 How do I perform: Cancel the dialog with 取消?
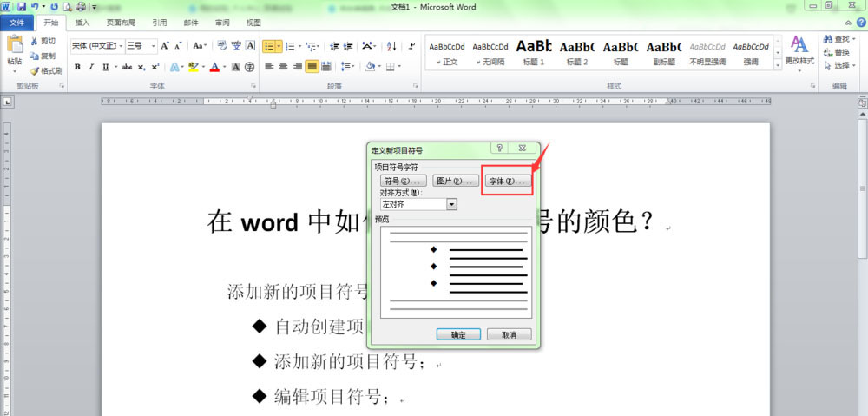(x=510, y=334)
